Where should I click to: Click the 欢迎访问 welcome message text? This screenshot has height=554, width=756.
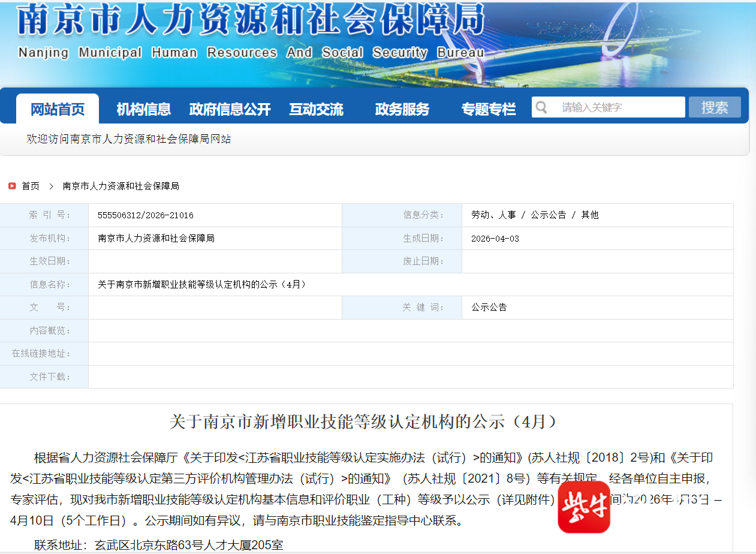tap(128, 139)
